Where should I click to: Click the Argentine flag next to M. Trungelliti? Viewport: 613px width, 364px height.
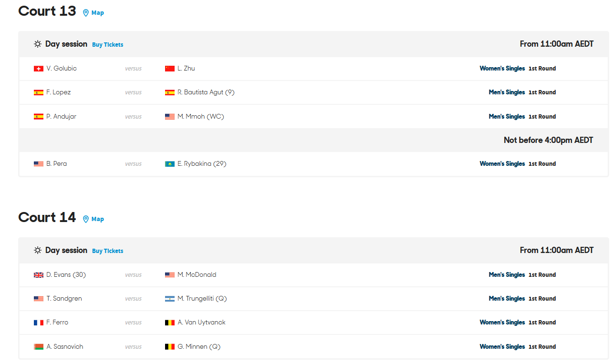[170, 299]
